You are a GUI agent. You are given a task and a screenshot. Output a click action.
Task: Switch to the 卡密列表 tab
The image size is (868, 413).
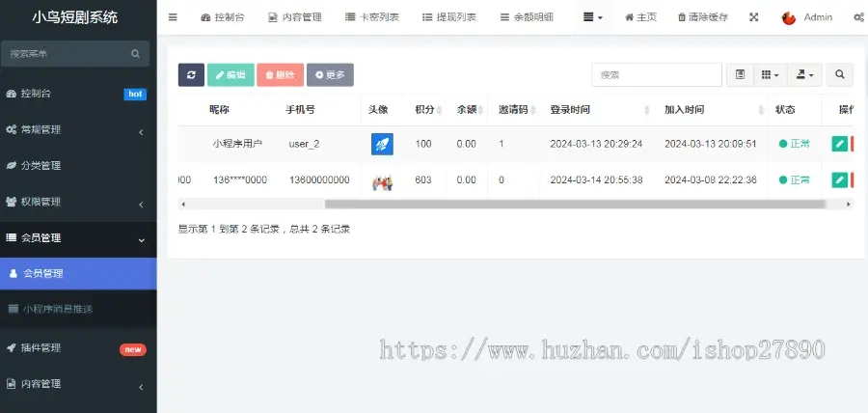372,17
